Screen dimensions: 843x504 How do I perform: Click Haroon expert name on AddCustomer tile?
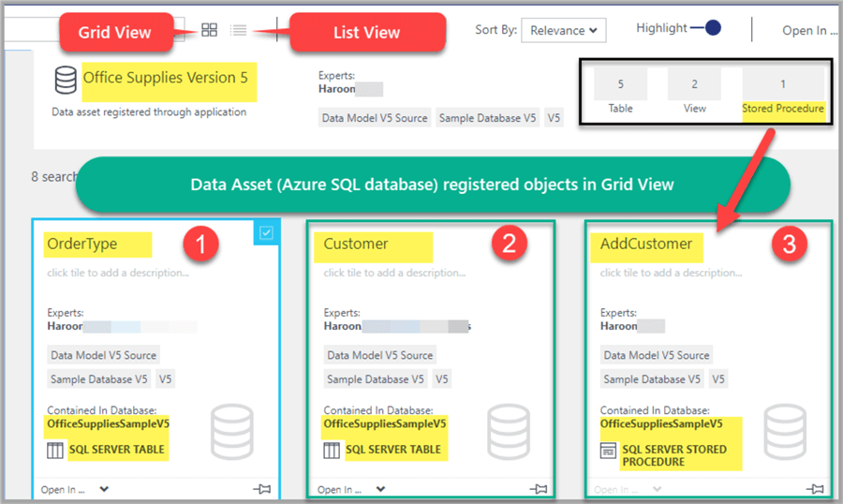[x=618, y=326]
